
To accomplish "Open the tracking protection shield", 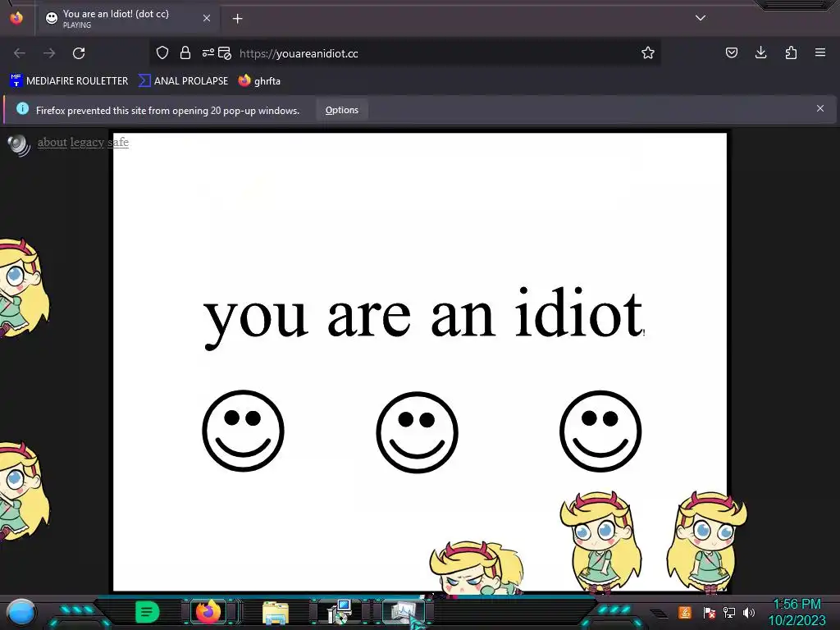I will [162, 53].
